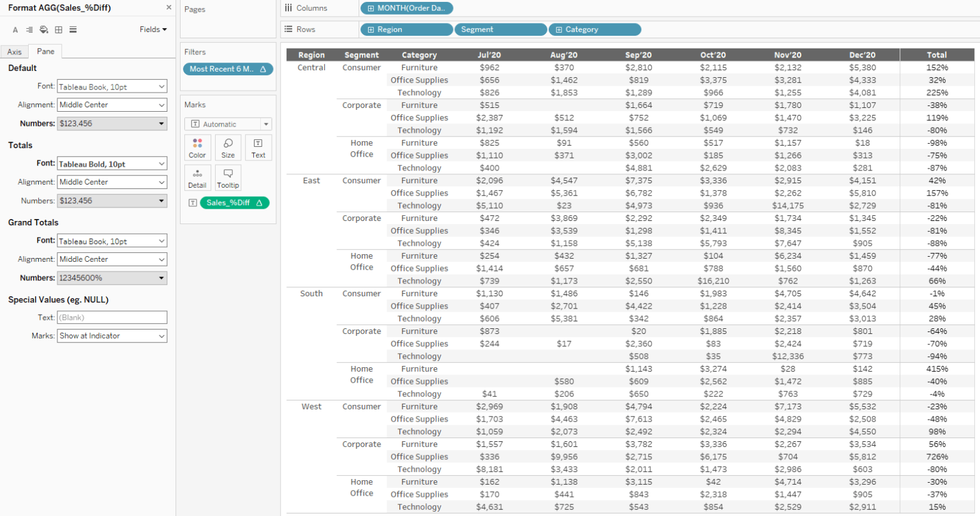Open the Color shelf on the Marks card
This screenshot has height=516, width=980.
click(x=197, y=148)
